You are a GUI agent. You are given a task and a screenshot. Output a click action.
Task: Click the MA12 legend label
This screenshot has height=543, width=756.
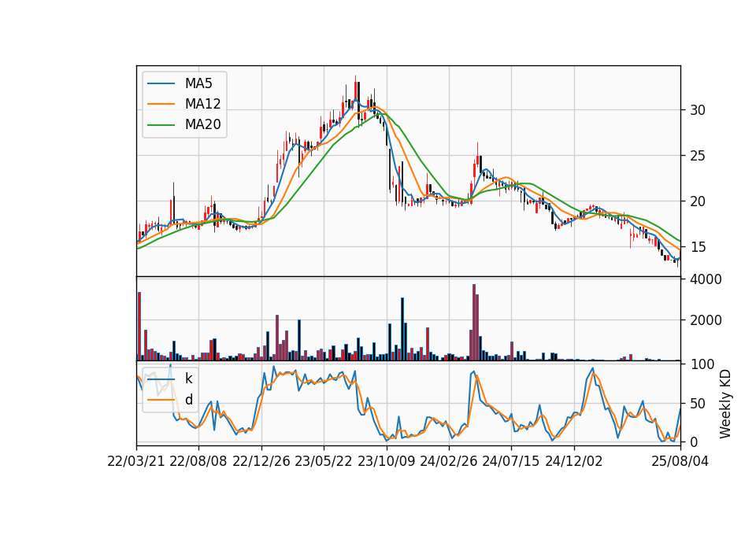coord(202,104)
